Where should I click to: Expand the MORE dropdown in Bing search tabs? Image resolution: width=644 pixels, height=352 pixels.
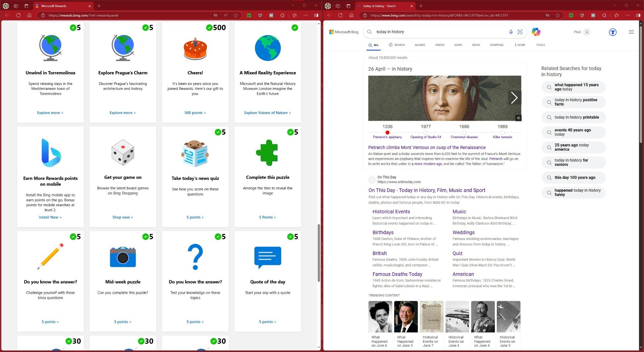[x=520, y=45]
